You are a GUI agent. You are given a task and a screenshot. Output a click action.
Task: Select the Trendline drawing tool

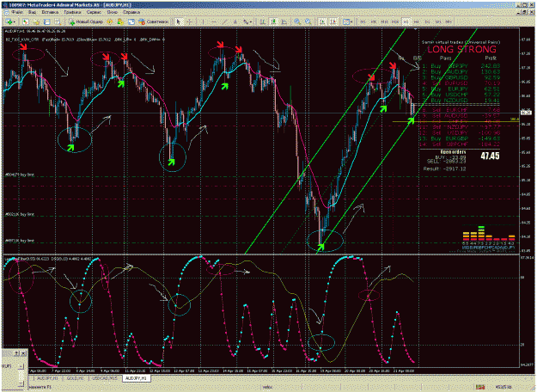coord(224,21)
